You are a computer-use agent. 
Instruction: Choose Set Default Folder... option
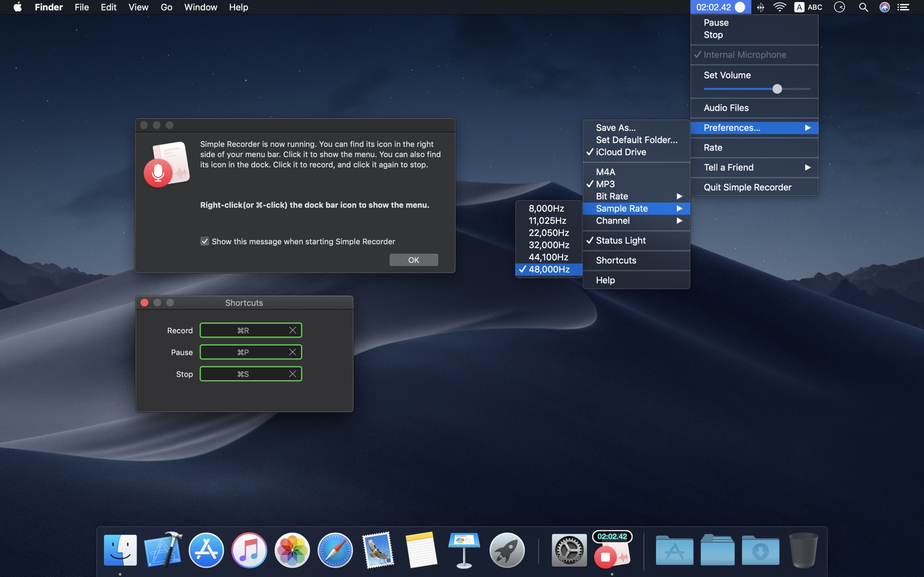click(636, 140)
